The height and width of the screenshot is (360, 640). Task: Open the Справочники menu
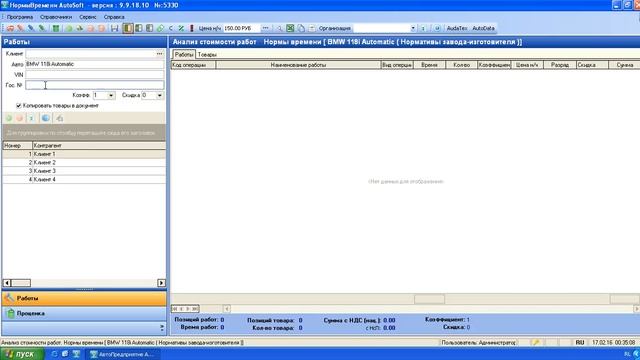point(56,17)
